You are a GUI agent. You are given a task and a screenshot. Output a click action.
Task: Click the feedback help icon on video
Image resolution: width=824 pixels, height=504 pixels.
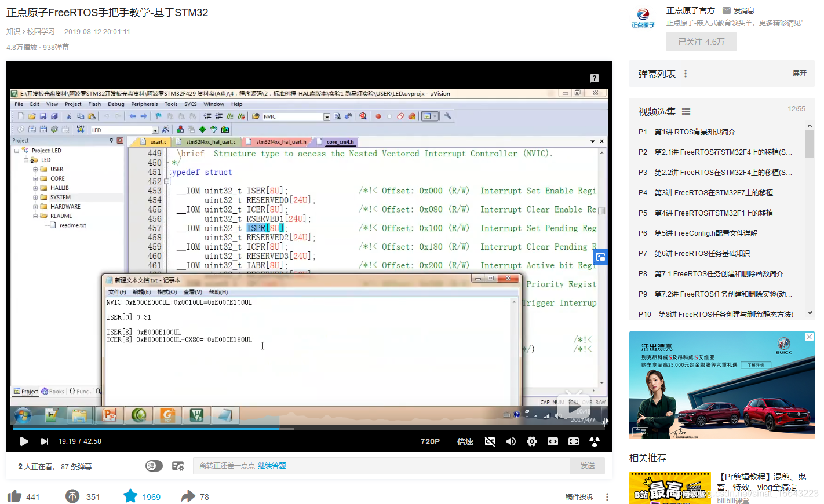(x=595, y=78)
